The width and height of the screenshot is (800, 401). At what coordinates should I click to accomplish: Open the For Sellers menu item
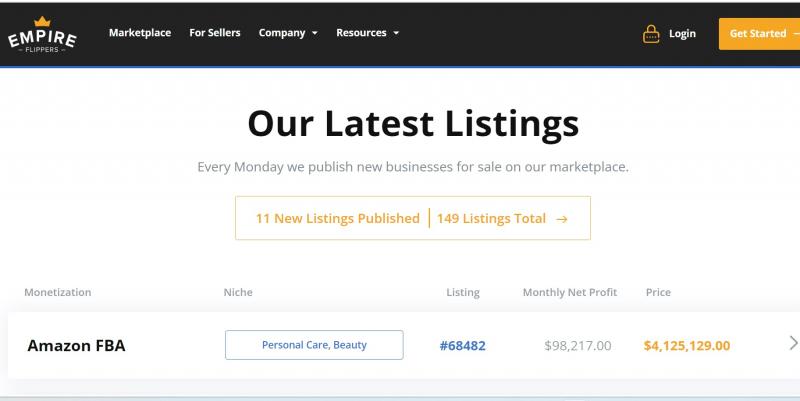(x=215, y=33)
